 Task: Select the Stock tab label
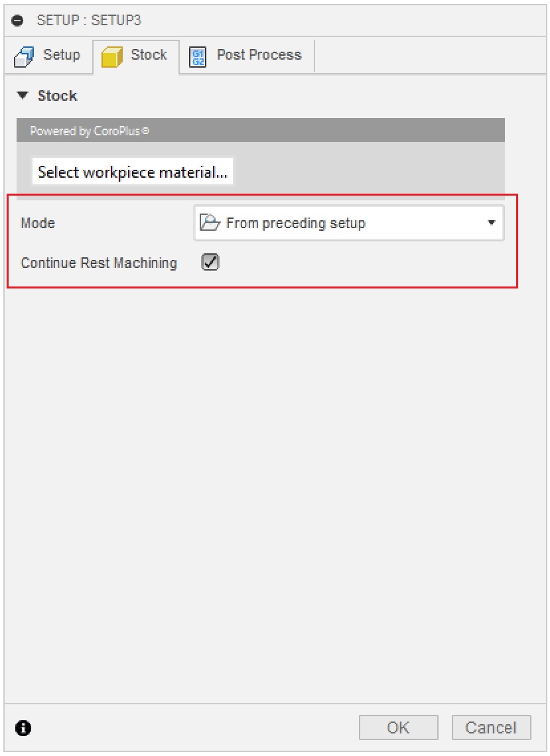click(x=149, y=55)
